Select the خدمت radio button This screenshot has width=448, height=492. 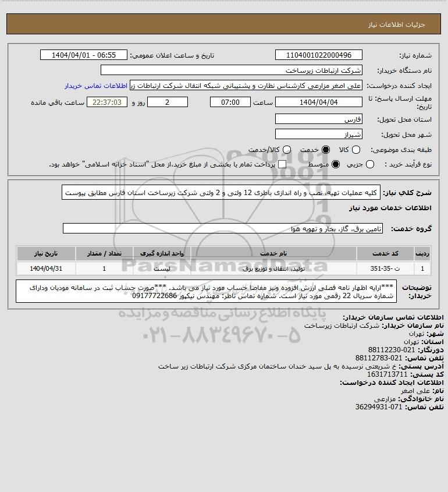coord(326,150)
